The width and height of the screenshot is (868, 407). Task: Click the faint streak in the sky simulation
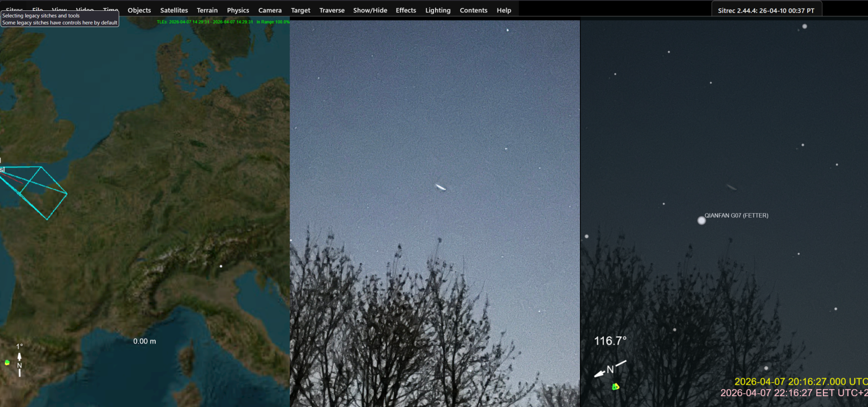coord(731,188)
